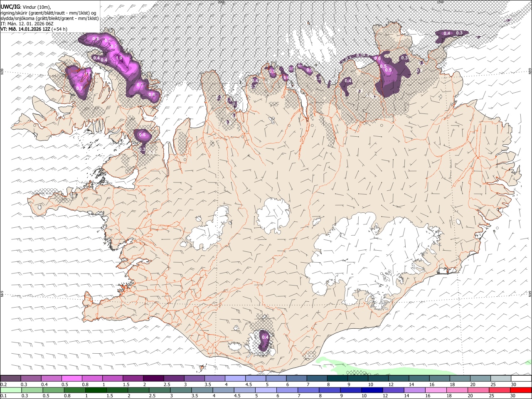
Task: Select the white snow swatch above the 30 label
Action: 521,378
